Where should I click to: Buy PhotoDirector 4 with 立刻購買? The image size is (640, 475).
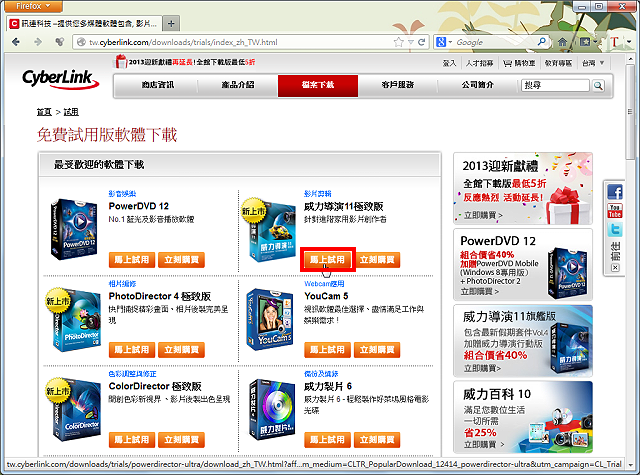point(182,350)
